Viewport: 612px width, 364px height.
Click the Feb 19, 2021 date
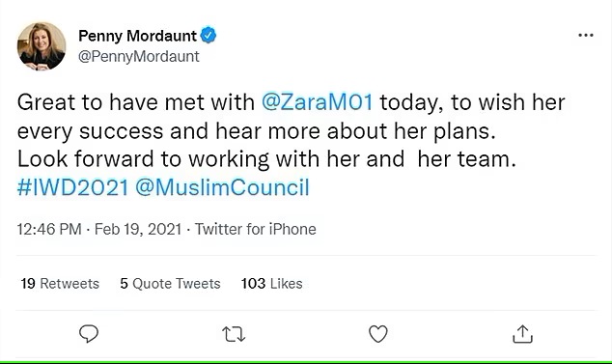(138, 229)
